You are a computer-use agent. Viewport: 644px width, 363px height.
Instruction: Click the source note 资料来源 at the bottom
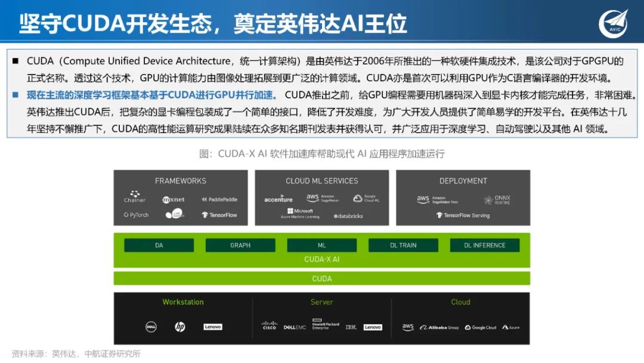76,353
